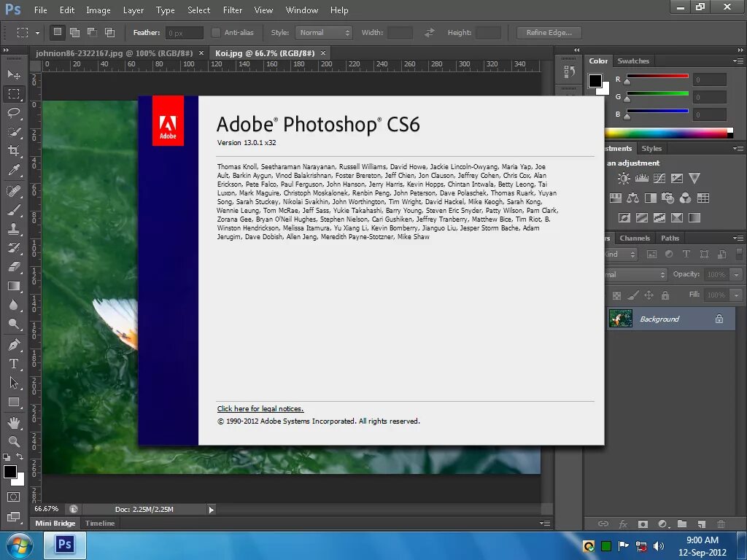Open the Opacity slider dropdown arrow
The height and width of the screenshot is (560, 747).
pyautogui.click(x=736, y=275)
